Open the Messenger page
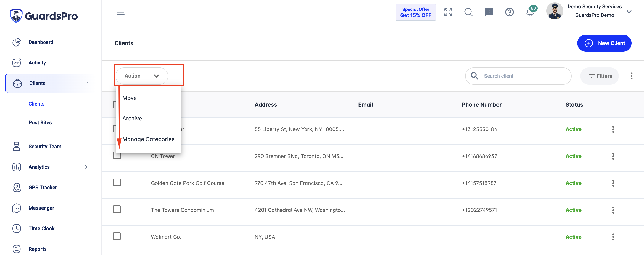This screenshot has width=644, height=255. (41, 208)
